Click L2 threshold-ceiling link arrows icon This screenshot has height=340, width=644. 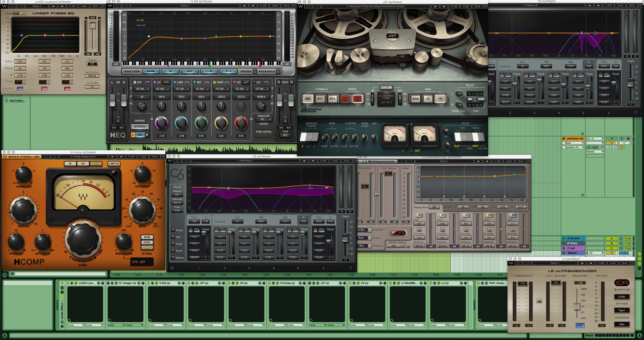coord(539,301)
